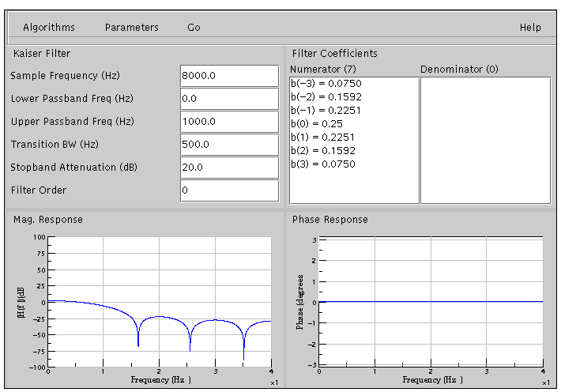Click the Kaiser Filter heading
Image resolution: width=561 pixels, height=392 pixels.
42,54
